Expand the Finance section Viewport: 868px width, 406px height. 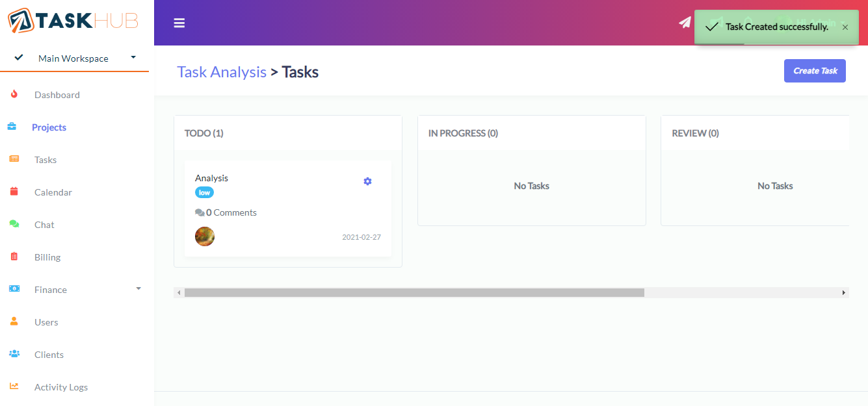coord(137,288)
